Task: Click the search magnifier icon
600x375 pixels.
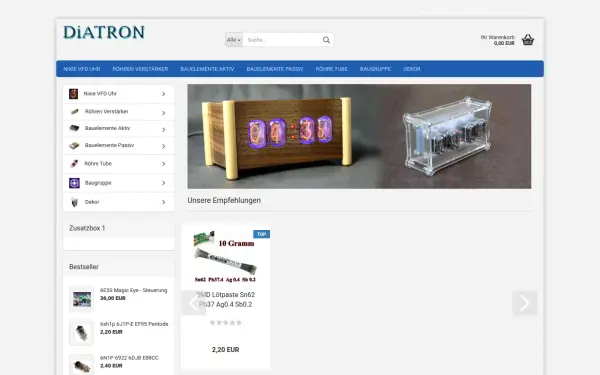Action: pyautogui.click(x=326, y=40)
